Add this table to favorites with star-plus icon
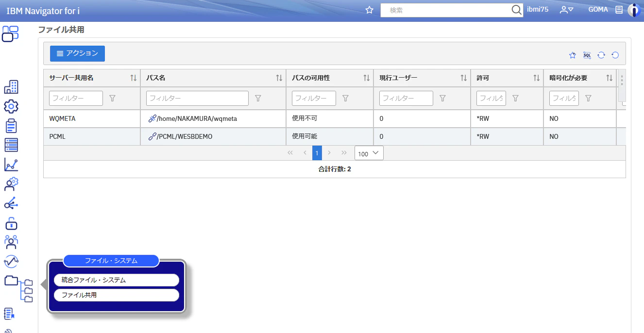The width and height of the screenshot is (644, 333). (573, 55)
